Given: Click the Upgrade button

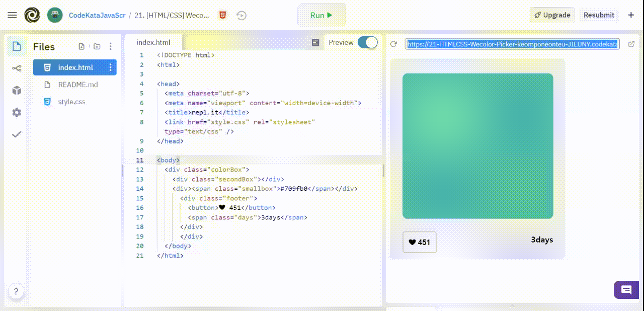Looking at the screenshot, I should pos(552,15).
